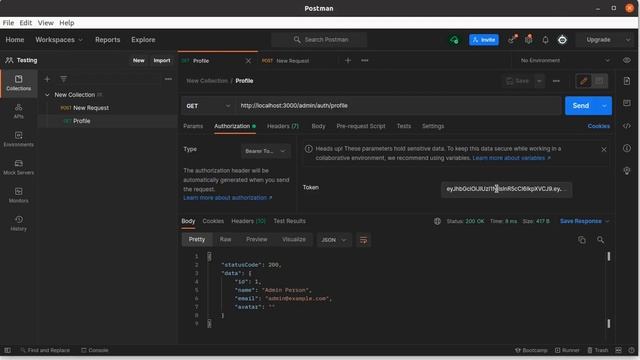The image size is (640, 360).
Task: Open two-pane view icon in status bar
Action: coord(618,350)
